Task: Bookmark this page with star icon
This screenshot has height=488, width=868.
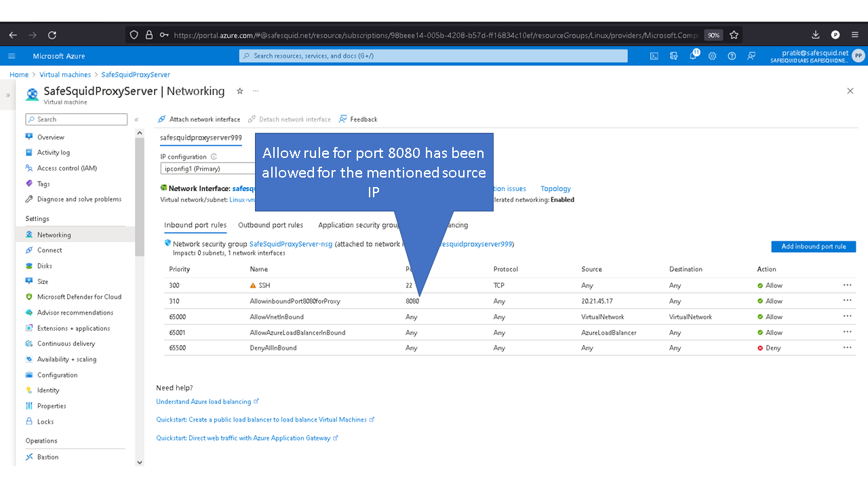Action: tap(734, 35)
